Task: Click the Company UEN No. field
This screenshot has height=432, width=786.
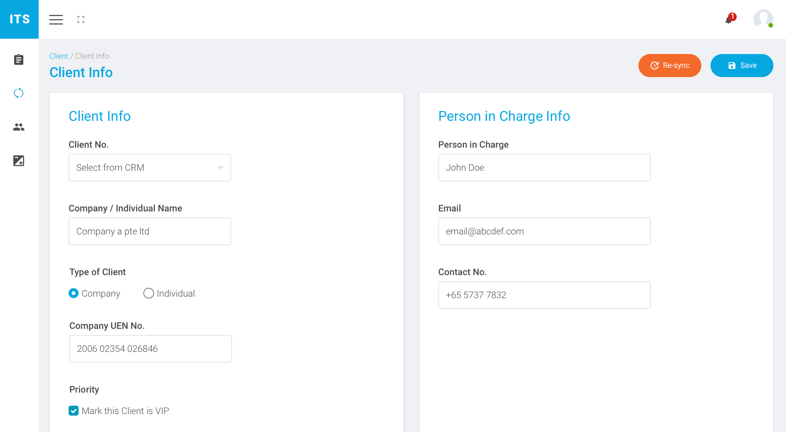Action: tap(150, 349)
